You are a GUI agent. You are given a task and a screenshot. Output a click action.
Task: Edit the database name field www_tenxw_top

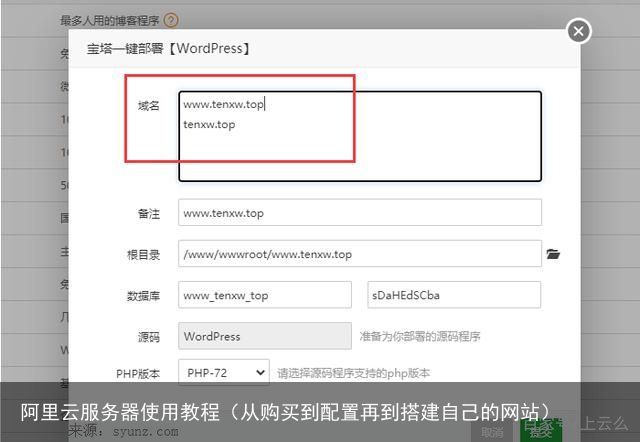[265, 295]
